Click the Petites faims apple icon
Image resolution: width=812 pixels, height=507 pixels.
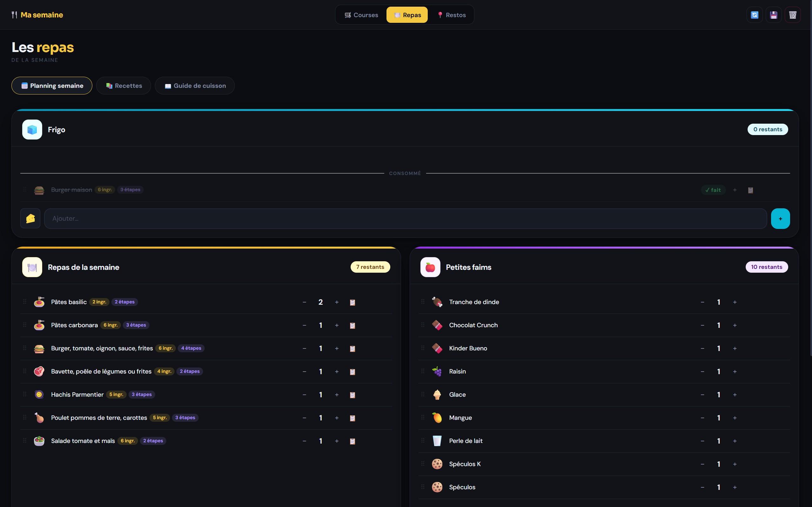tap(430, 267)
